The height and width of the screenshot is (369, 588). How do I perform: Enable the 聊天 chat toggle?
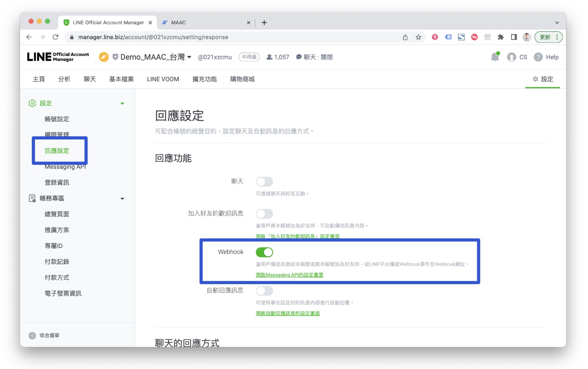(x=264, y=182)
